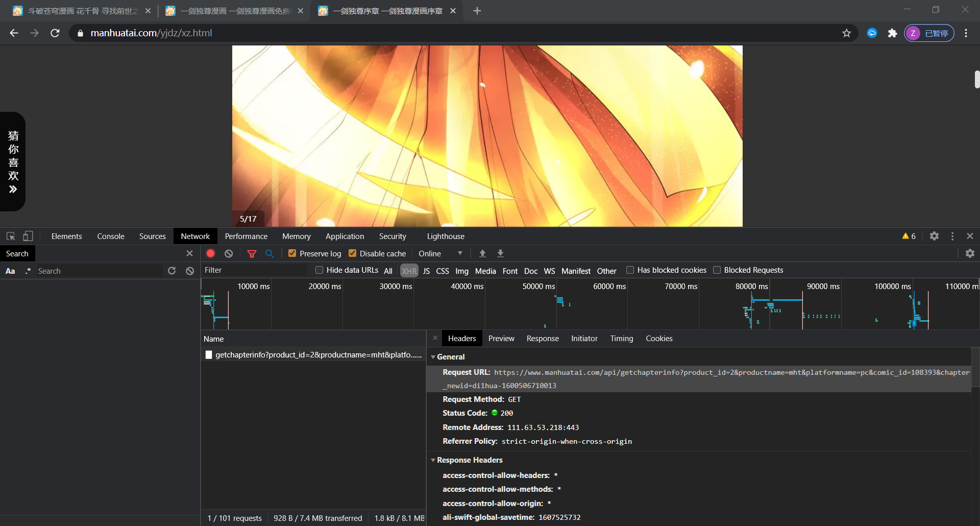
Task: Click the network search magnifier icon
Action: (269, 253)
